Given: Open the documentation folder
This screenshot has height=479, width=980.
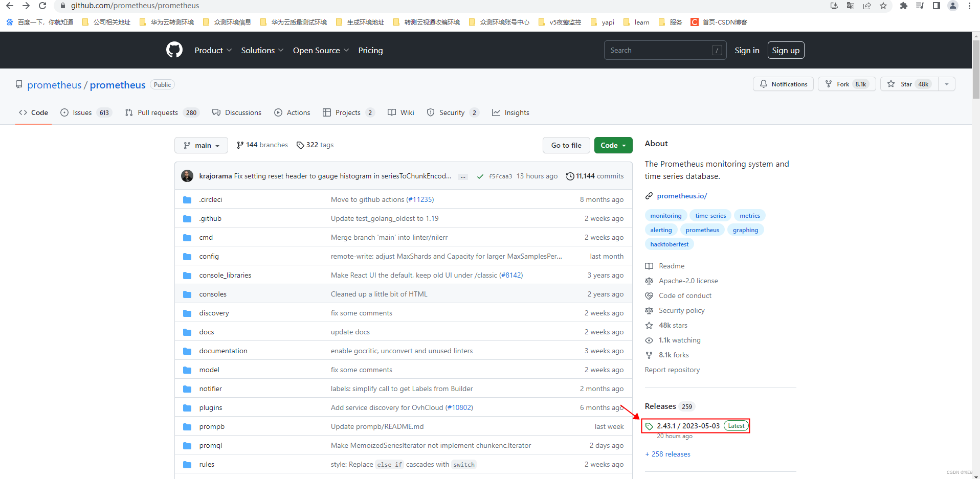Looking at the screenshot, I should click(x=223, y=351).
